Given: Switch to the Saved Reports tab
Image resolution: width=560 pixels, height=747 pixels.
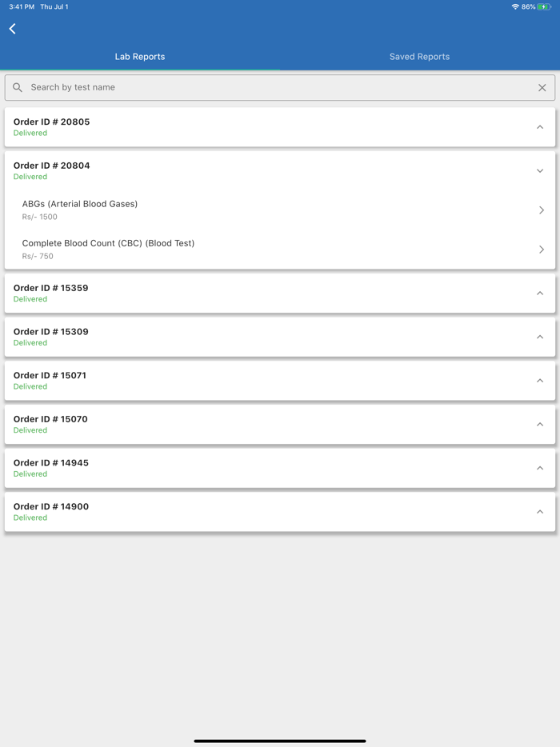Looking at the screenshot, I should (x=419, y=56).
